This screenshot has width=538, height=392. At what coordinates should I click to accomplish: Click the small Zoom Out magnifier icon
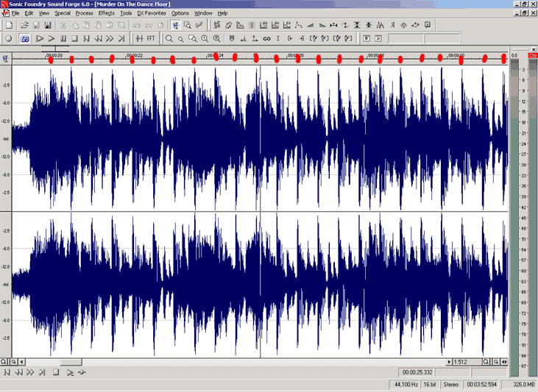pos(181,39)
